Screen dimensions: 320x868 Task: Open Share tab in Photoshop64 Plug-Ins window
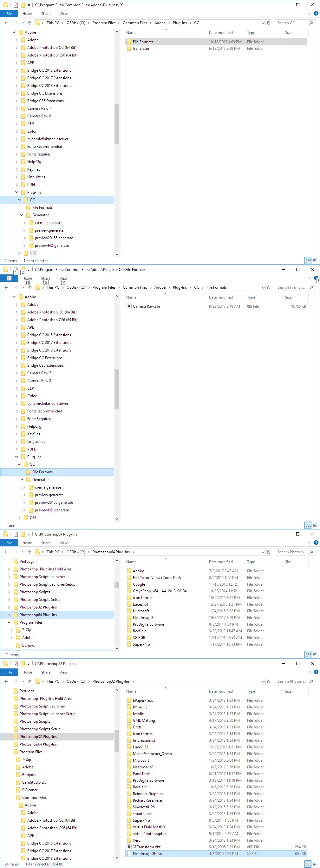(x=46, y=542)
